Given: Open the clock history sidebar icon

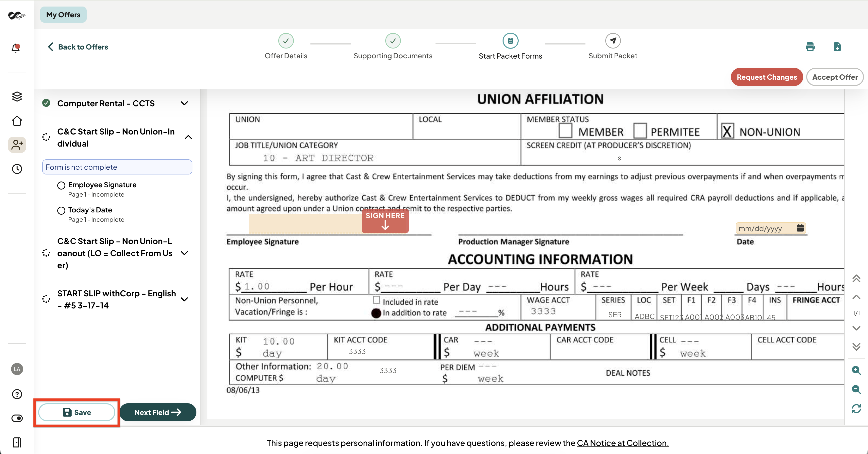Looking at the screenshot, I should (17, 169).
